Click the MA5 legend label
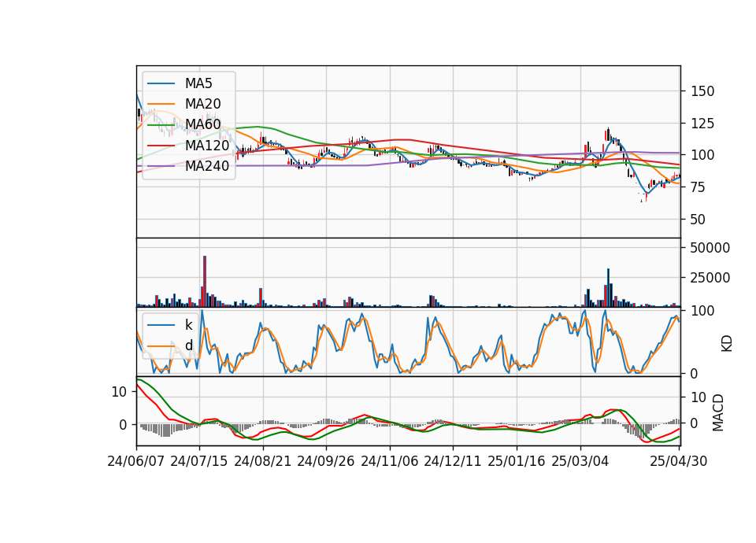The height and width of the screenshot is (543, 756). point(198,83)
